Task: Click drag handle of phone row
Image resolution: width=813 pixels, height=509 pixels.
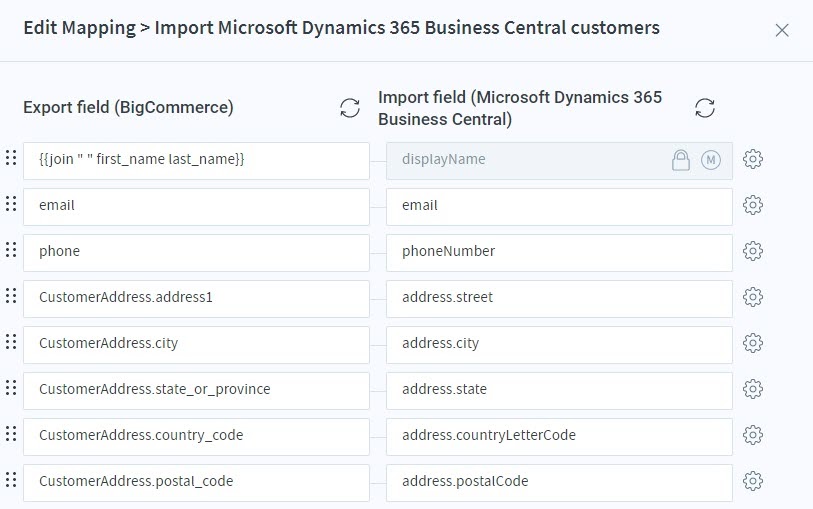Action: click(x=11, y=250)
